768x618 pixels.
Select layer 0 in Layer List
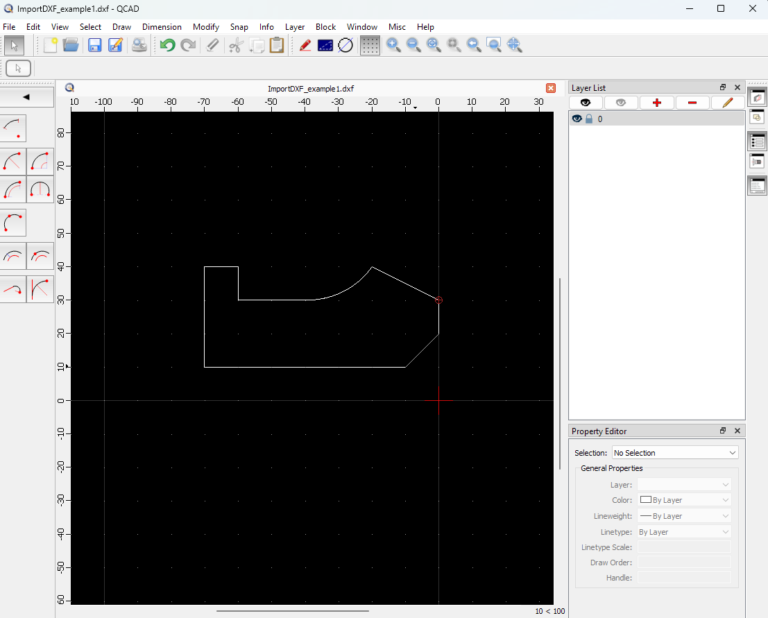(x=657, y=119)
